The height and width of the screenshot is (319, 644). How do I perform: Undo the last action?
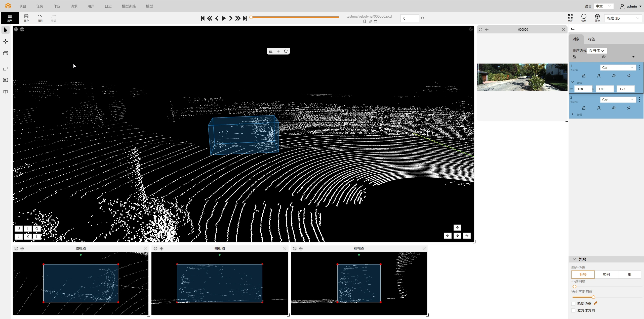(40, 18)
